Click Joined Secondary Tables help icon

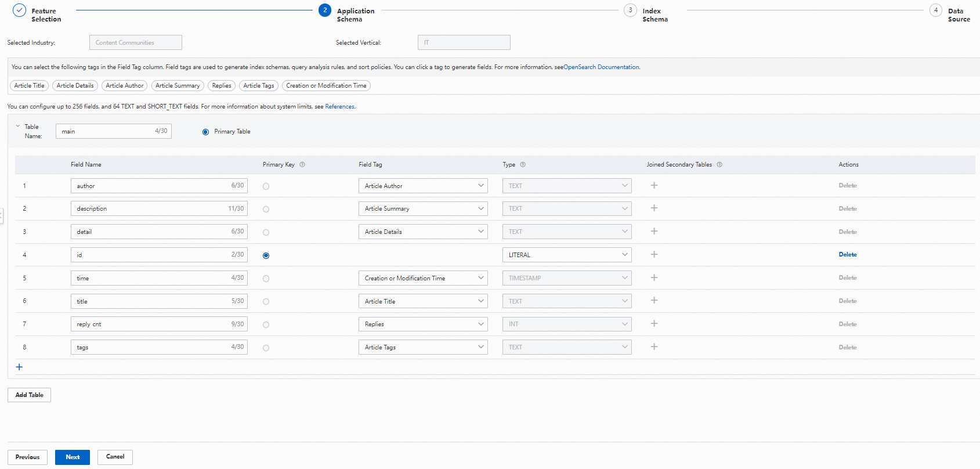719,165
